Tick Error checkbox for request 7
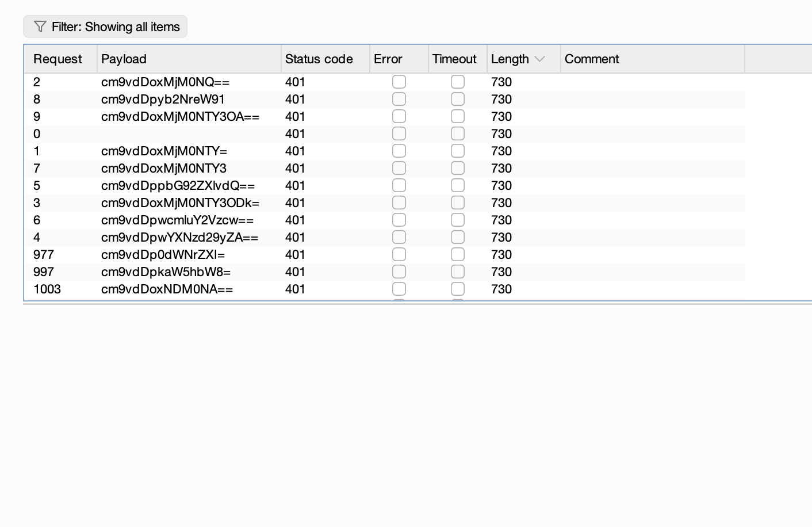This screenshot has height=527, width=812. tap(399, 168)
